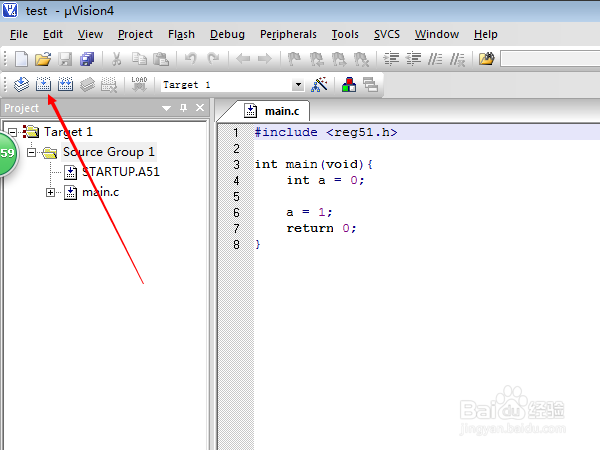Navigate backwards with left arrow icon
This screenshot has height=450, width=600.
[x=243, y=59]
